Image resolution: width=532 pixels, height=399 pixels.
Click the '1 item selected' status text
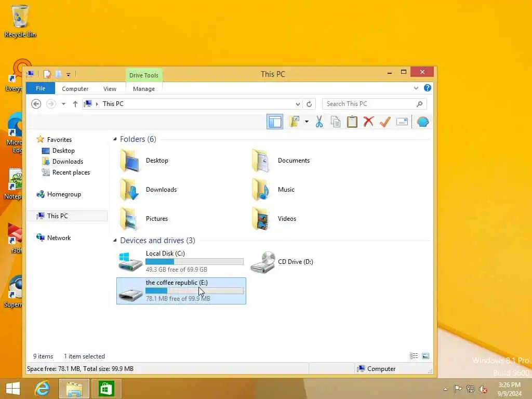point(85,356)
